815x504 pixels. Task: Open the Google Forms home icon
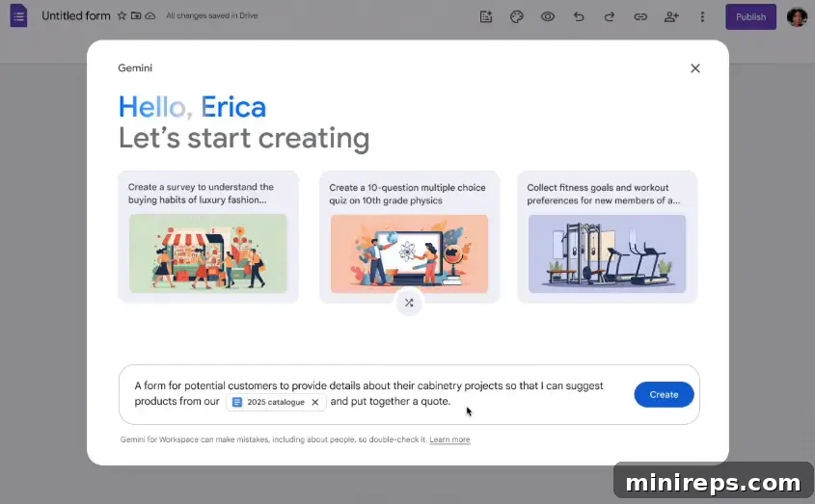tap(18, 15)
